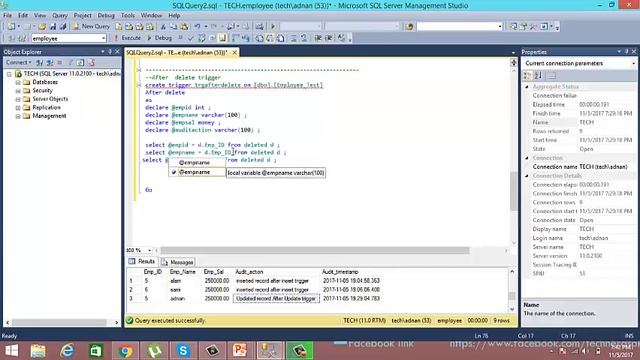The image size is (640, 360).
Task: Click the results cell 'Updated record After Update trigger'
Action: pyautogui.click(x=276, y=298)
